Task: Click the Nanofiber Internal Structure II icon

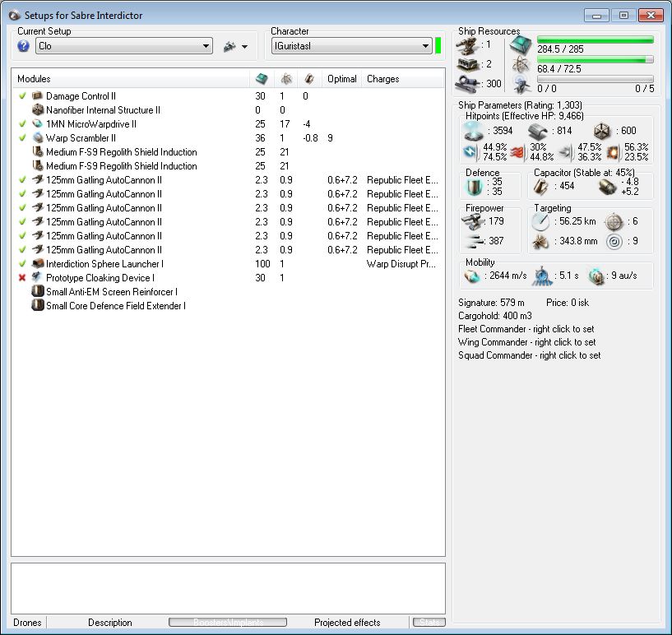Action: (38, 109)
